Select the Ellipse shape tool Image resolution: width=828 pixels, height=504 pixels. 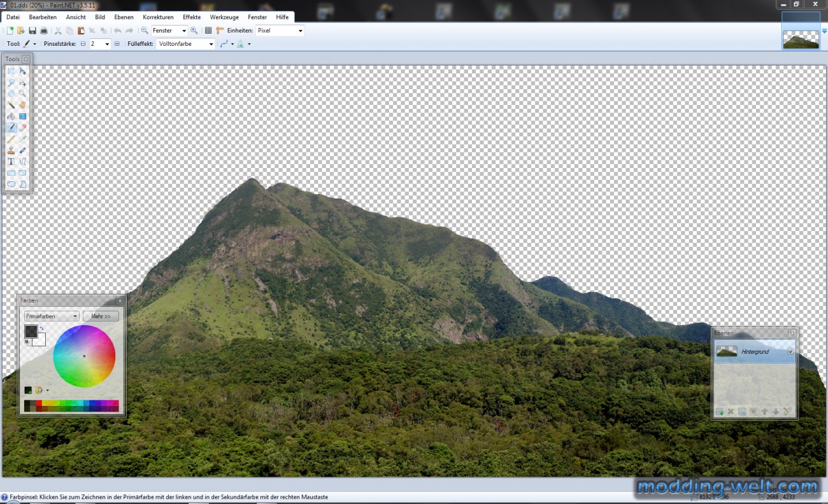(x=11, y=184)
